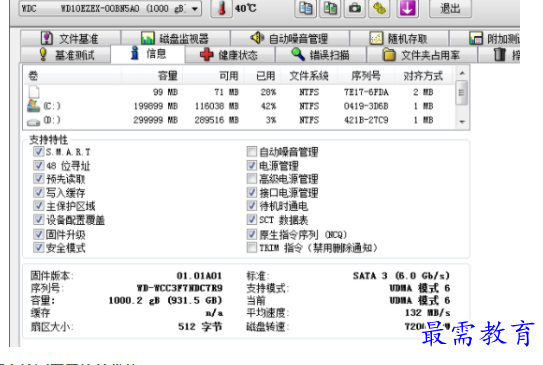Click the red cross health icon
Image resolution: width=543 pixels, height=365 pixels.
pyautogui.click(x=206, y=55)
